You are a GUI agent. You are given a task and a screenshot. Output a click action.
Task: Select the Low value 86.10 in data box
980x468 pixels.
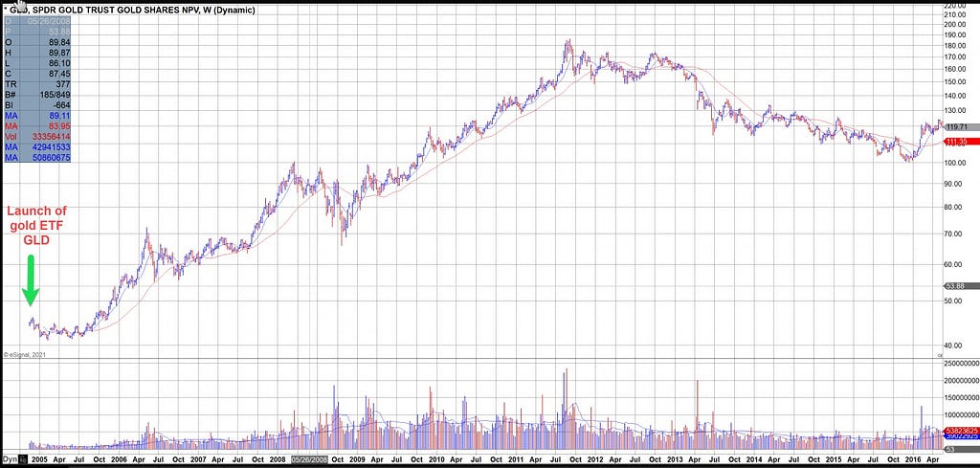pyautogui.click(x=58, y=63)
